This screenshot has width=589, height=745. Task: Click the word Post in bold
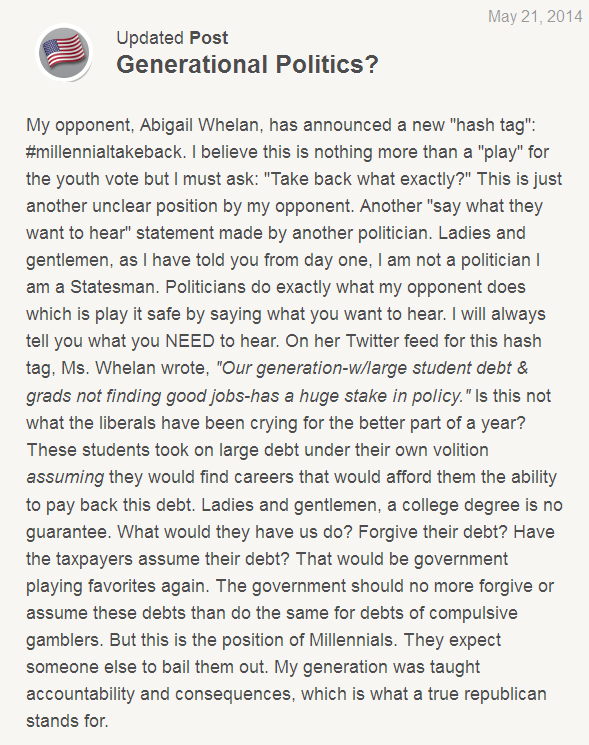pyautogui.click(x=209, y=38)
